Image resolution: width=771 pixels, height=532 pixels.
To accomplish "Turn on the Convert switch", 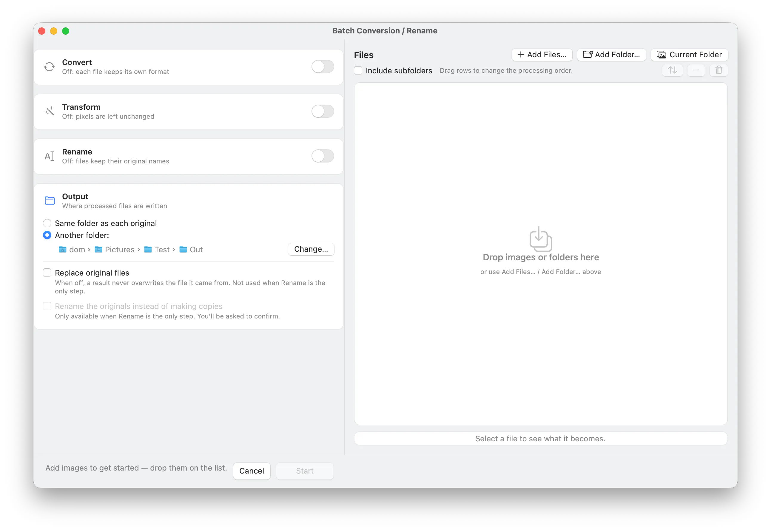I will 323,67.
